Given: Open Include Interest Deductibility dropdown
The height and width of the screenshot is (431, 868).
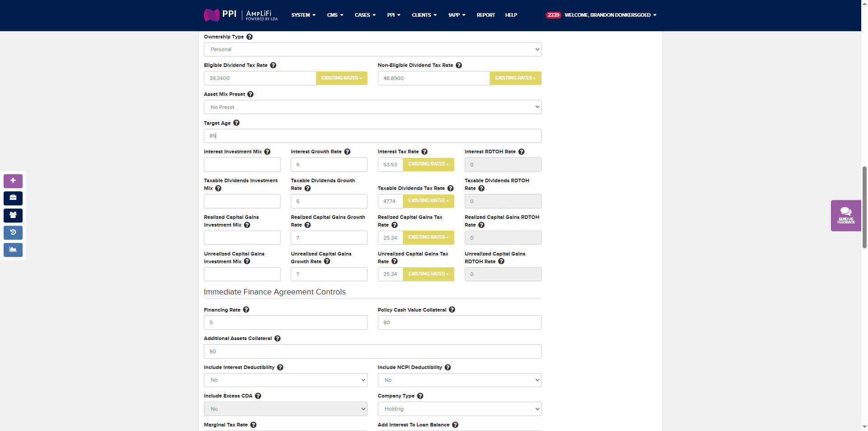Looking at the screenshot, I should [286, 380].
